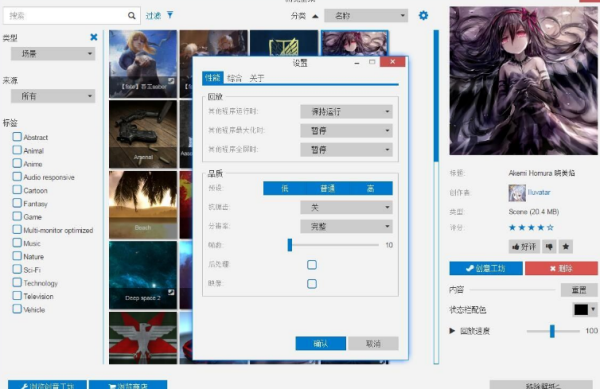The image size is (600, 389).
Task: Switch to the 综合 tab
Action: 234,78
